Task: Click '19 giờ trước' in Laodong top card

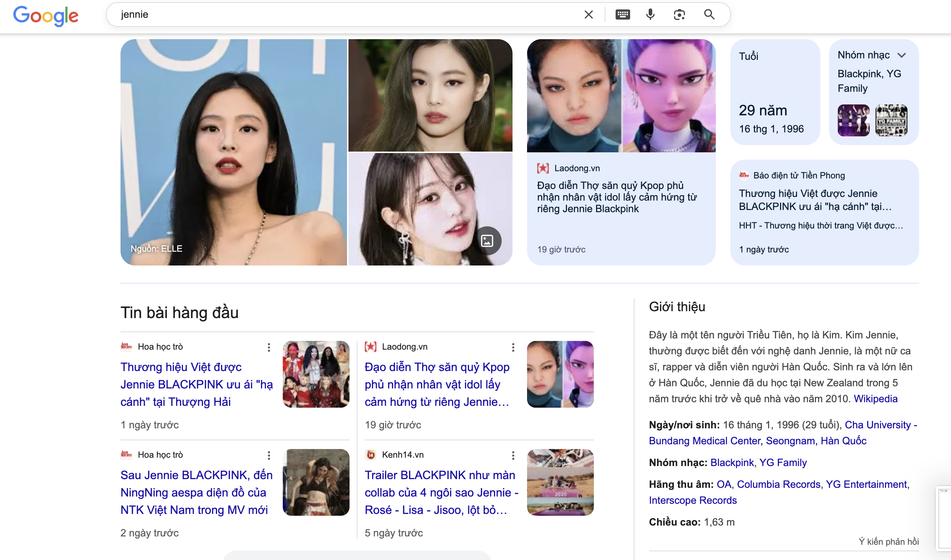Action: click(561, 250)
